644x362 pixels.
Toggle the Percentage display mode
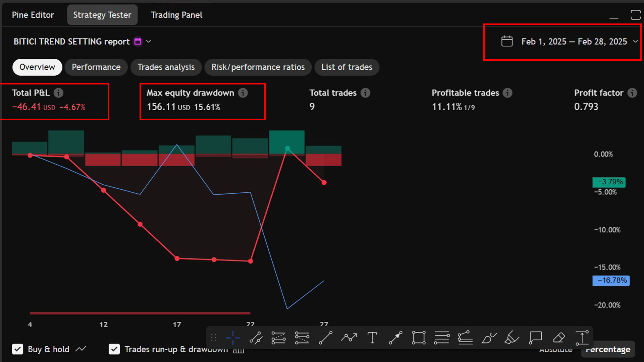pos(608,349)
